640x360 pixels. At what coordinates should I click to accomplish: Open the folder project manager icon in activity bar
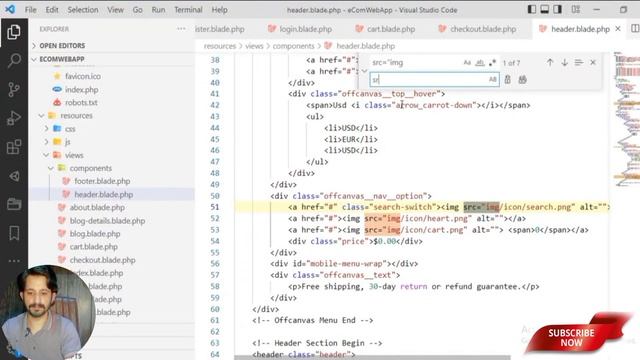pyautogui.click(x=14, y=204)
